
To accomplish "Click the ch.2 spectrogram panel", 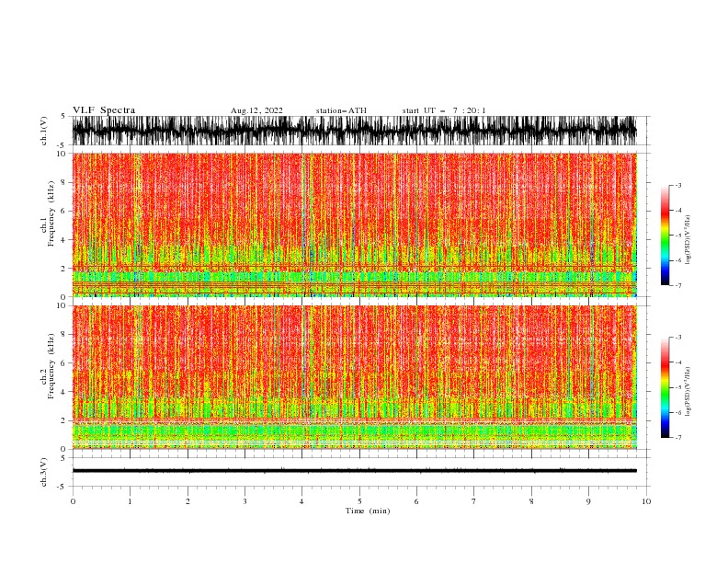I will pyautogui.click(x=355, y=377).
